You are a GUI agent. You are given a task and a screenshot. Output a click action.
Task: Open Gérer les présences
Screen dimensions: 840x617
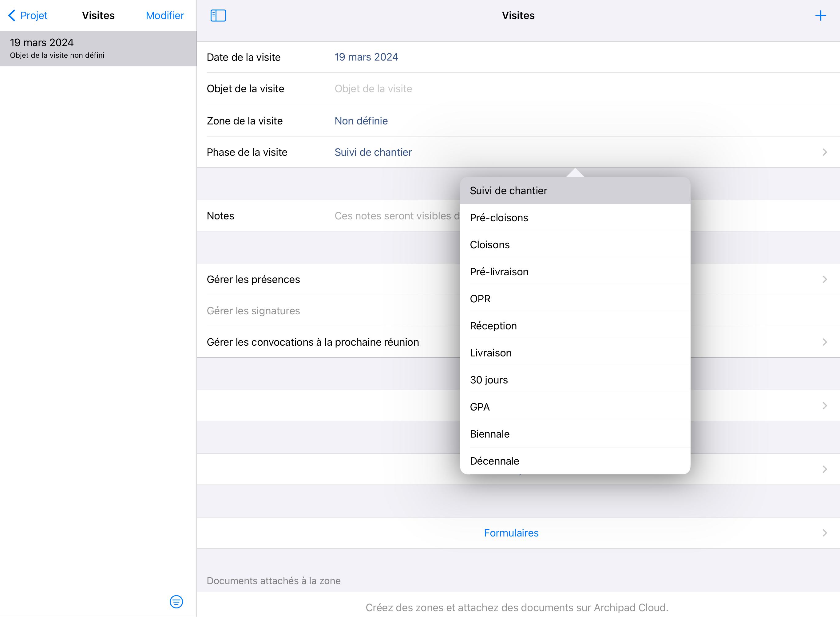(x=253, y=279)
